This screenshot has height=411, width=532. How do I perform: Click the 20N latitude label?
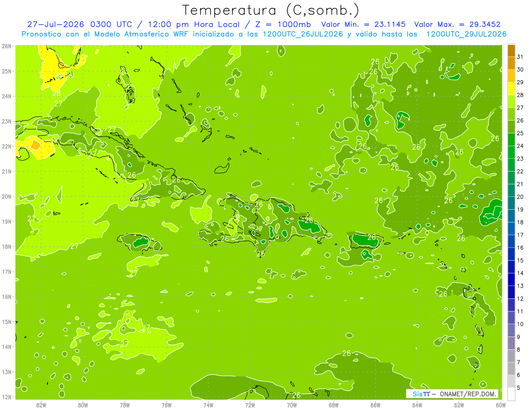tap(6, 196)
